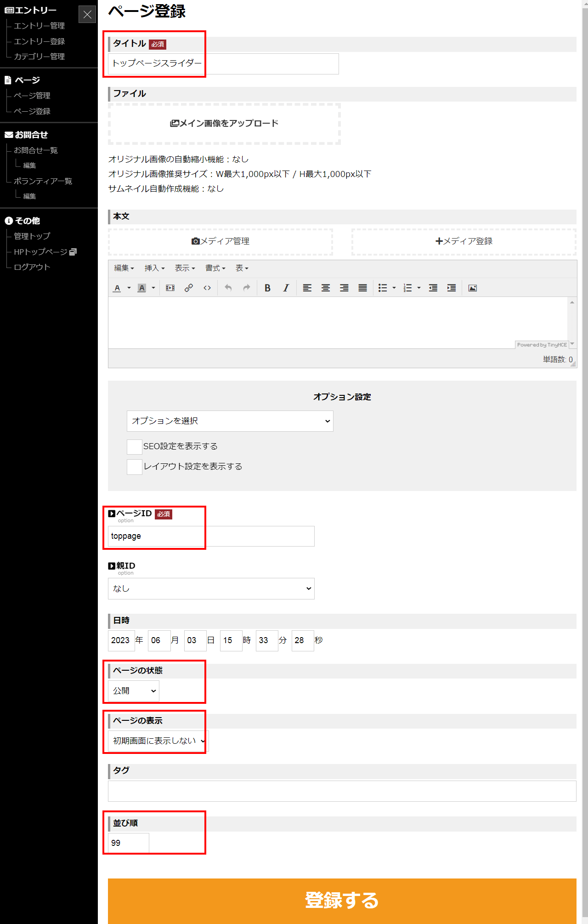Enable the SEO設定を表示する checkbox
The height and width of the screenshot is (924, 588).
coord(134,447)
